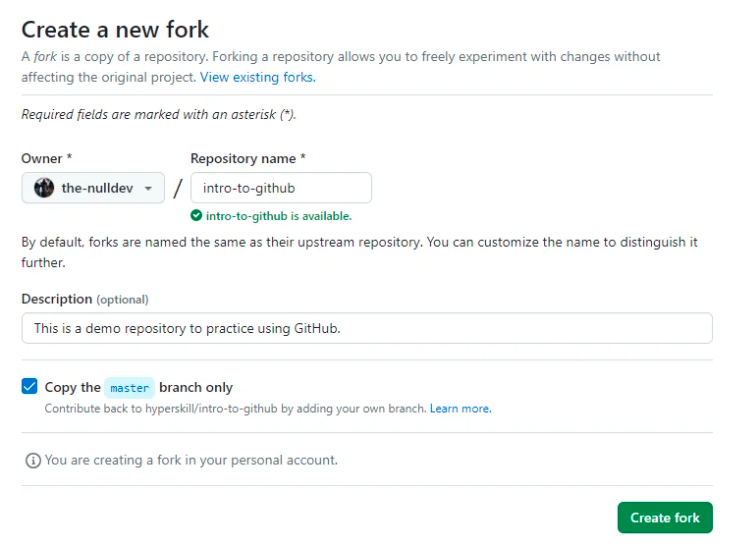Screen dimensions: 740x553
Task: Open the Owner dropdown for the-nulldev
Action: [93, 188]
